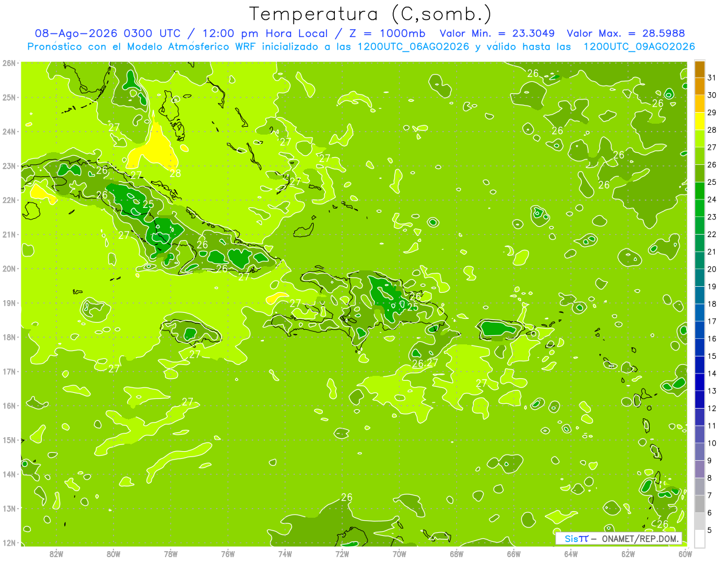This screenshot has height=562, width=728.
Task: Click the 18N latitude axis label
Action: 8,337
